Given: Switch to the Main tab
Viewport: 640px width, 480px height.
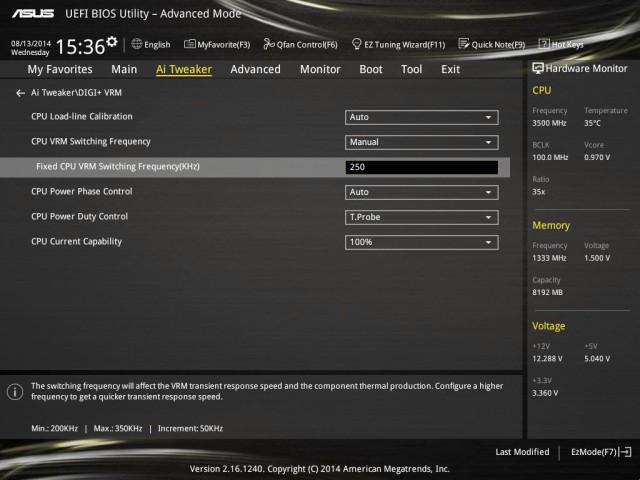Looking at the screenshot, I should 124,69.
